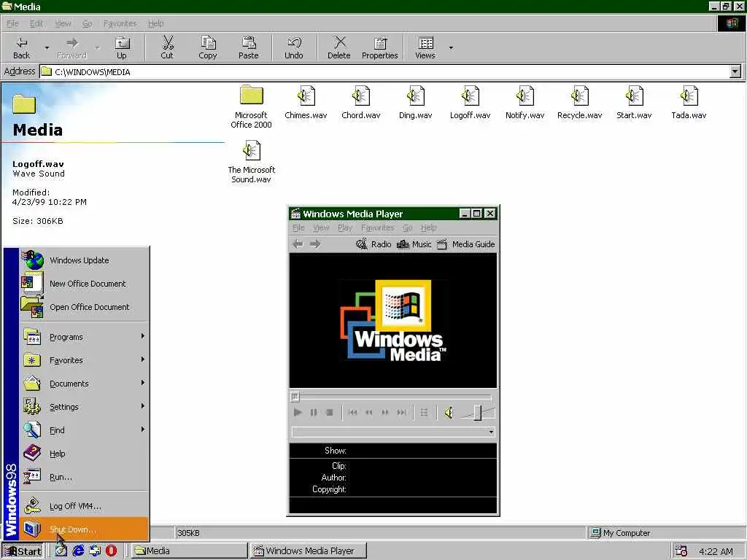Click the Paste toolbar icon
The height and width of the screenshot is (560, 747).
pos(248,47)
